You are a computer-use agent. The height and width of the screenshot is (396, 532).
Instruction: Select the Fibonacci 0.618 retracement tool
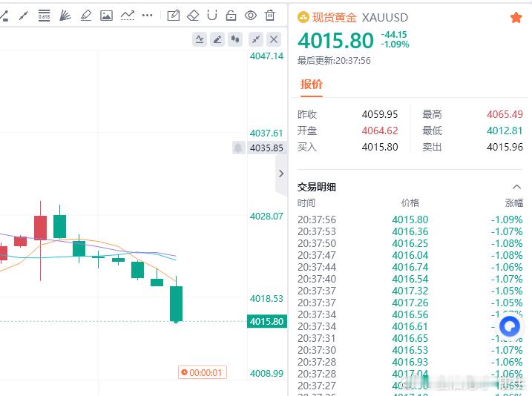[44, 16]
